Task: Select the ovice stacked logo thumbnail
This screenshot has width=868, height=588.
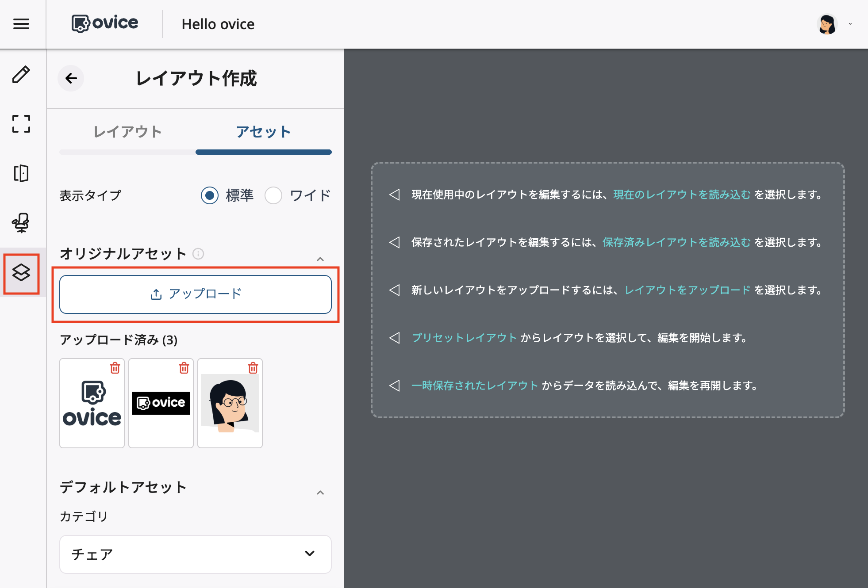Action: point(92,403)
